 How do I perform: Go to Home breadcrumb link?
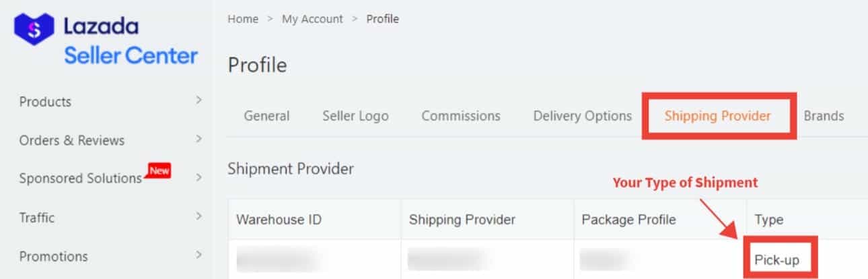[x=243, y=19]
